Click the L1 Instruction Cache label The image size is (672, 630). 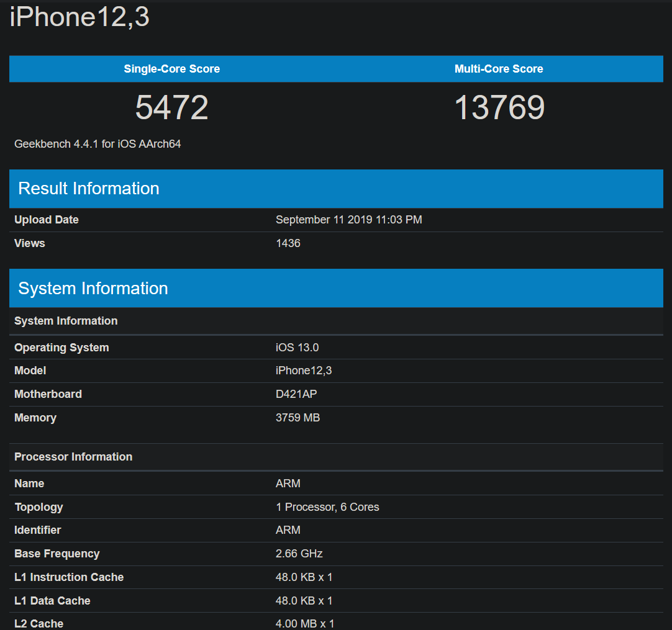point(69,577)
